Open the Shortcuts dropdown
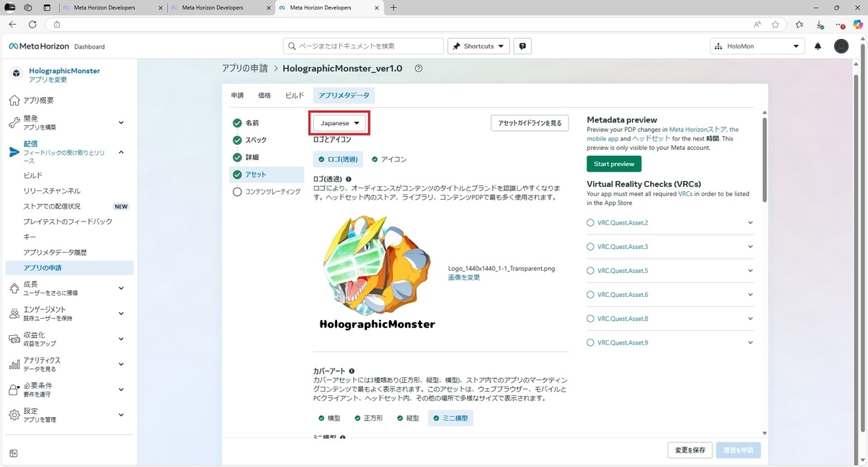This screenshot has height=467, width=868. coord(479,46)
